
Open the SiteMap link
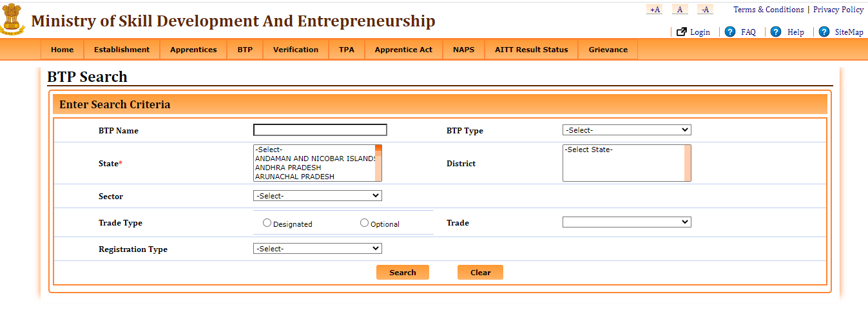tap(849, 32)
